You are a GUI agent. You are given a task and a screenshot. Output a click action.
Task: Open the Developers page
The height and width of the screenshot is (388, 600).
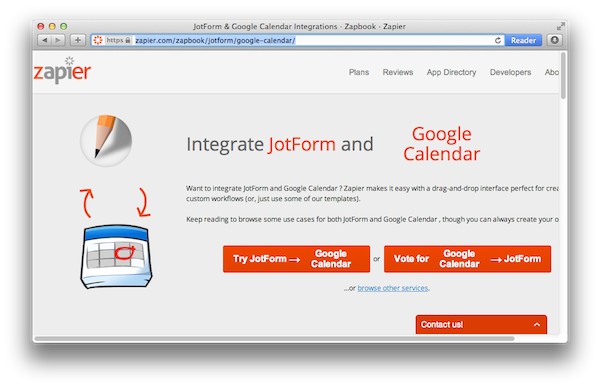click(510, 72)
